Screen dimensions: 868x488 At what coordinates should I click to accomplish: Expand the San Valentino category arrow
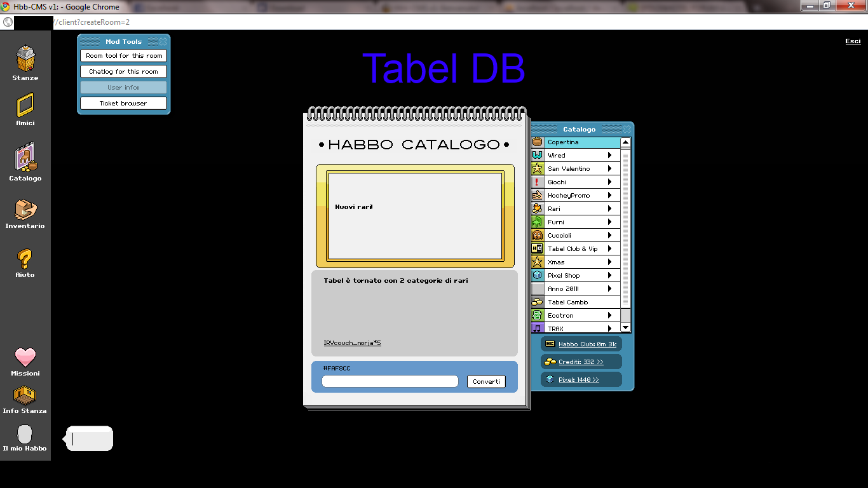tap(609, 168)
